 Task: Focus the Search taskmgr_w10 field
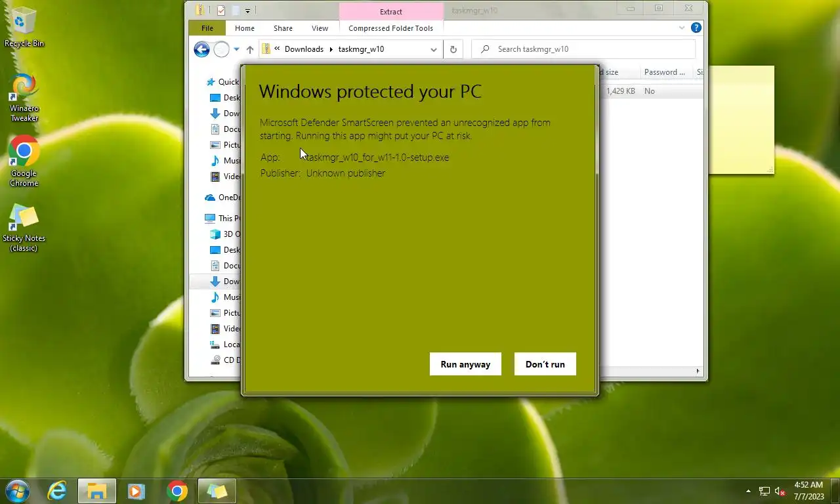pos(584,49)
